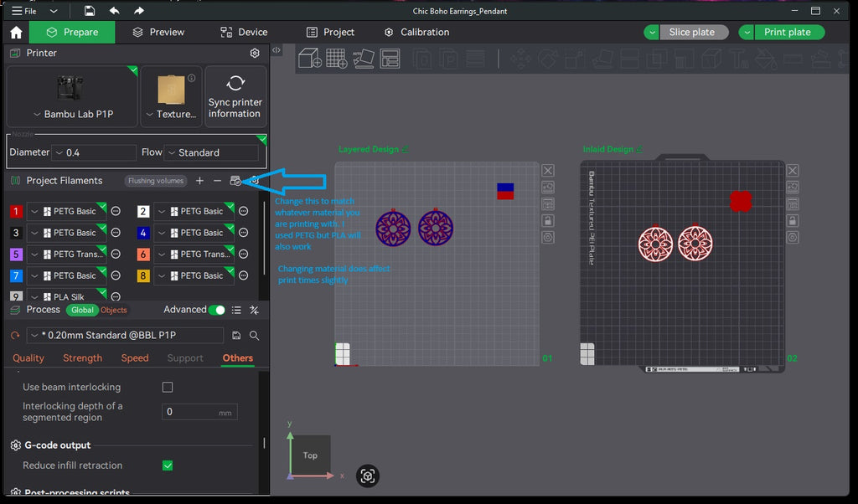
Task: Click filament 1 red color swatch
Action: pos(16,211)
